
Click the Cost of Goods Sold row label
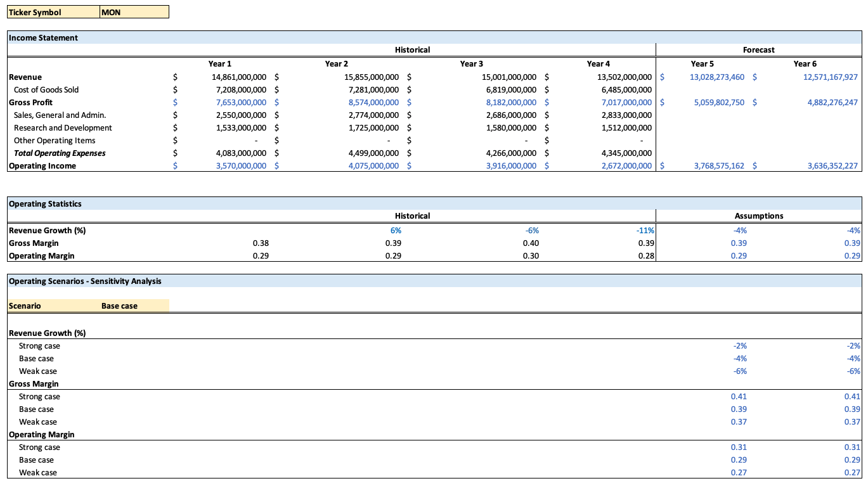[x=46, y=89]
